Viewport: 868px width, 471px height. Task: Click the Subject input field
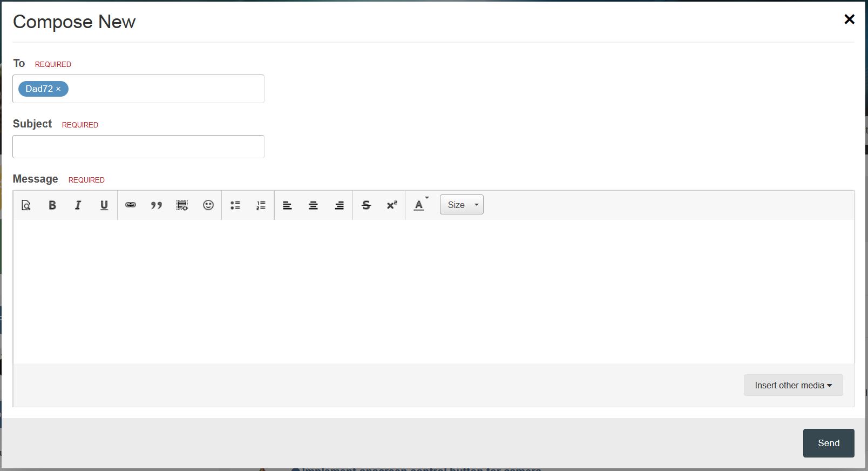click(x=138, y=146)
